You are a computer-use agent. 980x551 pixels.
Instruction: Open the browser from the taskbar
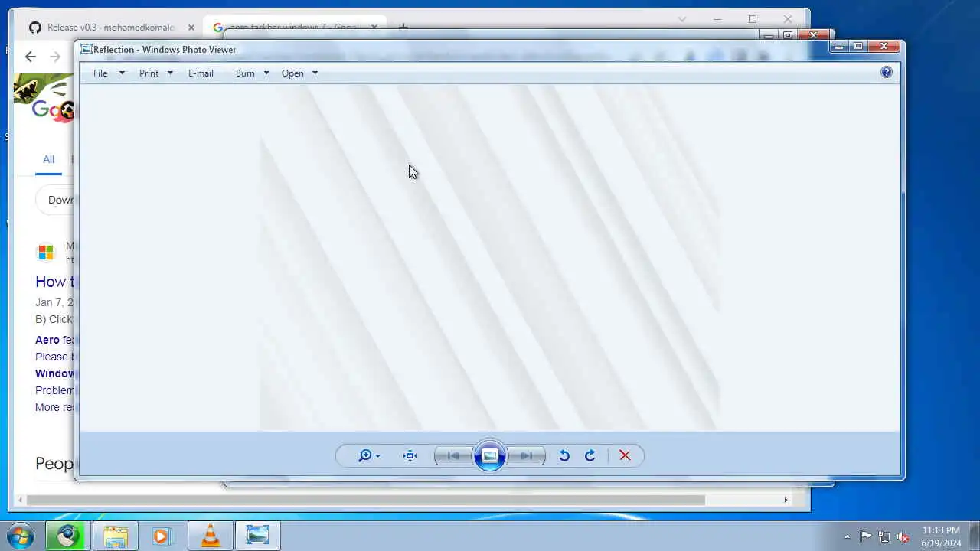[68, 536]
